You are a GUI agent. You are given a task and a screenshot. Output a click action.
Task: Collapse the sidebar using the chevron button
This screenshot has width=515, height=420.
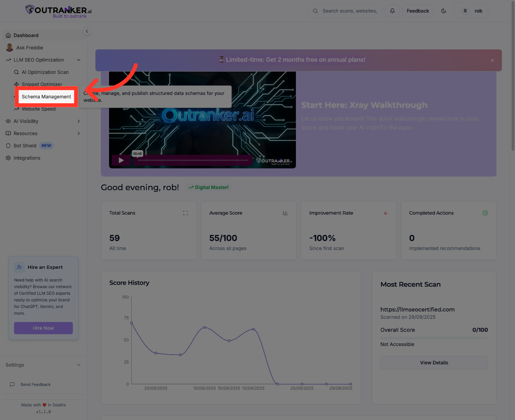tap(87, 31)
